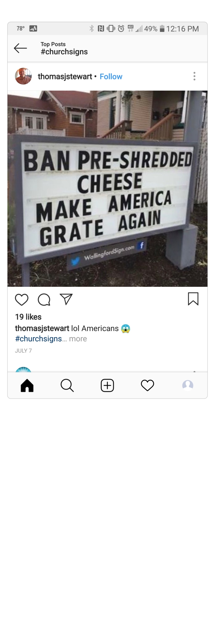
Task: Open the Search tab
Action: 67,385
